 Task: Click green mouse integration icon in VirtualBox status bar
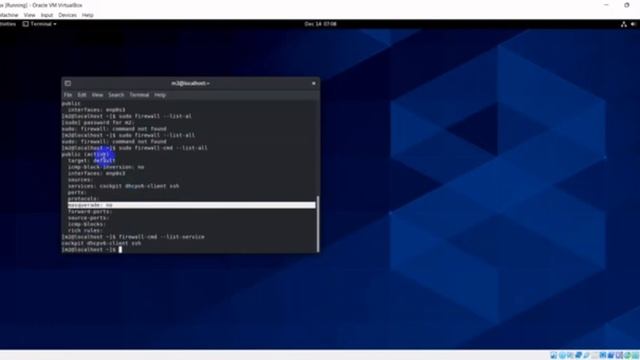(x=627, y=356)
